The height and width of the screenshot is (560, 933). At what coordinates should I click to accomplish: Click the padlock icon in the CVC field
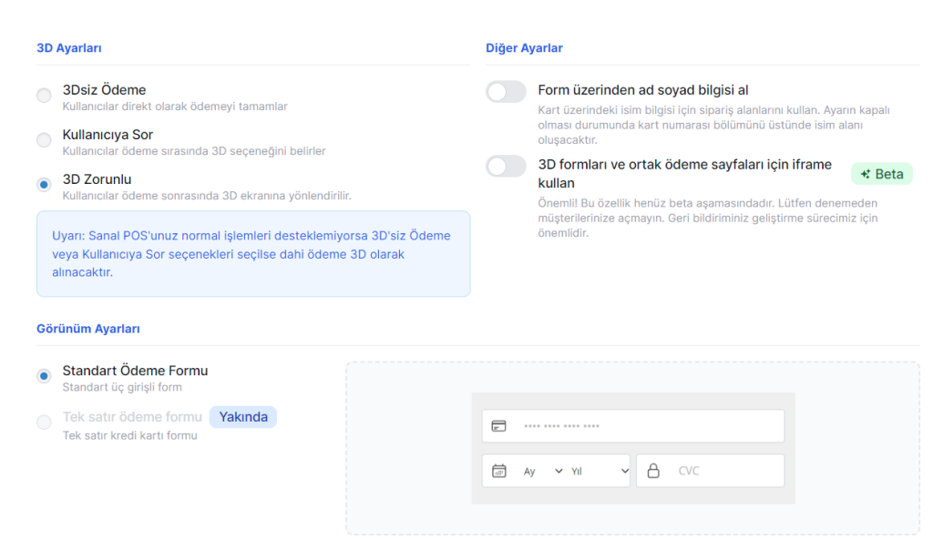(x=652, y=471)
